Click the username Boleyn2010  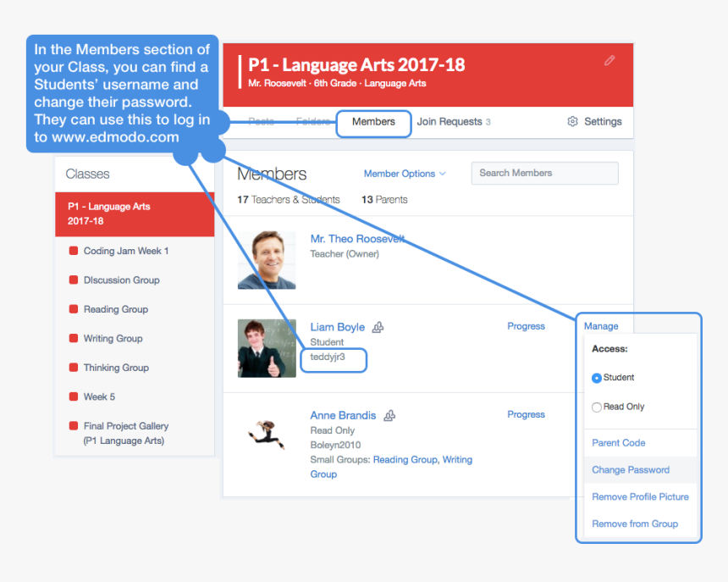click(335, 445)
